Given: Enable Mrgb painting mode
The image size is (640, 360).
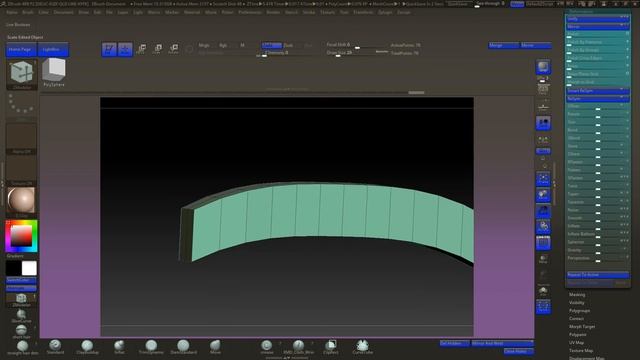Looking at the screenshot, I should pyautogui.click(x=204, y=45).
